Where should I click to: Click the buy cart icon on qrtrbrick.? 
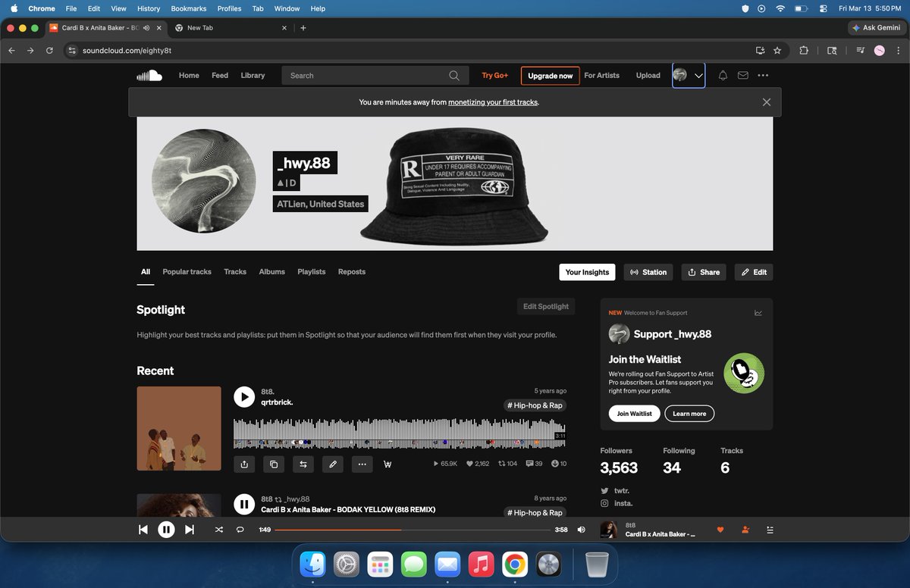pos(388,464)
